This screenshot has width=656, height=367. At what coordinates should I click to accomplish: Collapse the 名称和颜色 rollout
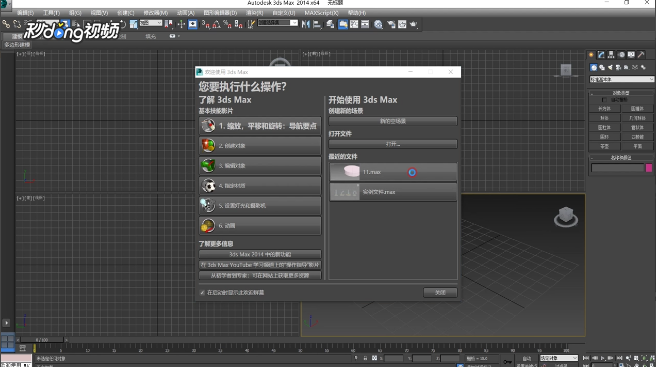[621, 158]
